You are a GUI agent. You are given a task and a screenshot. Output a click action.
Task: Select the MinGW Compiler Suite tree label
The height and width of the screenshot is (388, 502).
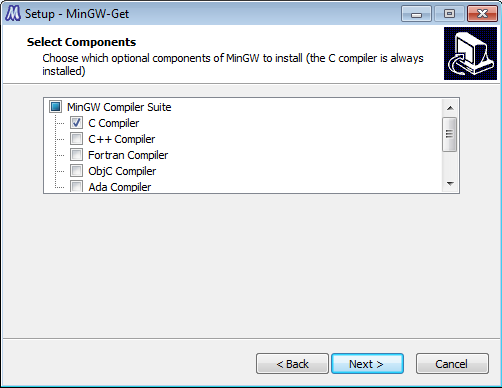119,107
